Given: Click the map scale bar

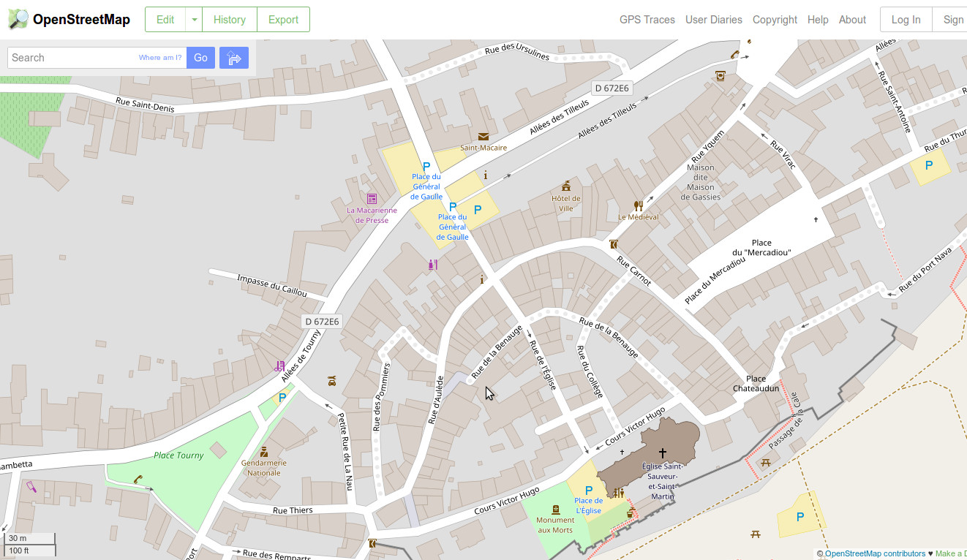Looking at the screenshot, I should coord(29,544).
